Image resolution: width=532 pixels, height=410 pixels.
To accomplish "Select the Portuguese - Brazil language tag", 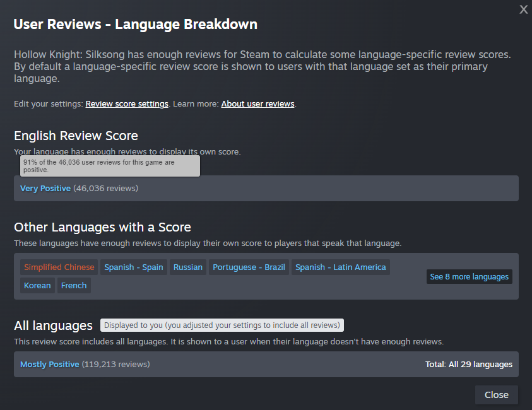I will [249, 267].
